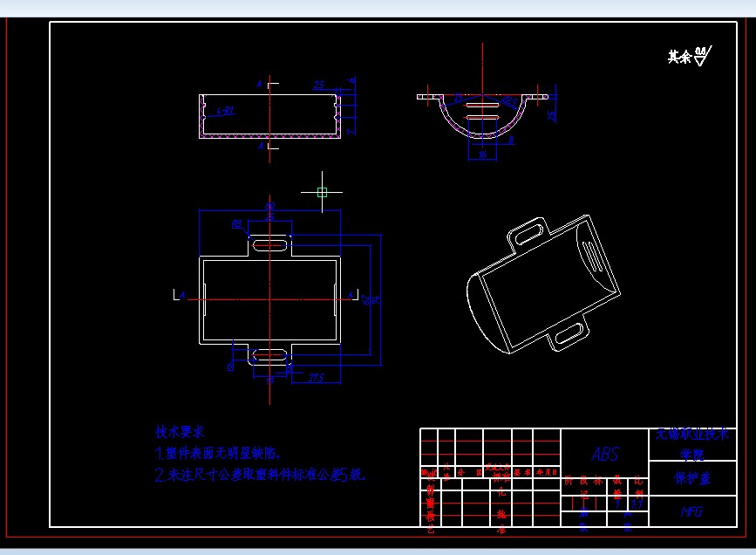Image resolution: width=756 pixels, height=555 pixels.
Task: Select the ABS material text in title block
Action: (604, 455)
